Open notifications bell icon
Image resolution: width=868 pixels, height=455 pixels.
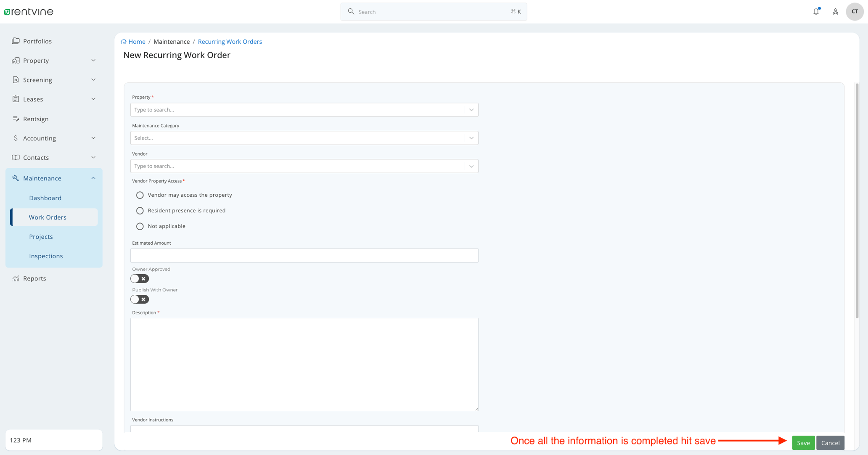815,11
